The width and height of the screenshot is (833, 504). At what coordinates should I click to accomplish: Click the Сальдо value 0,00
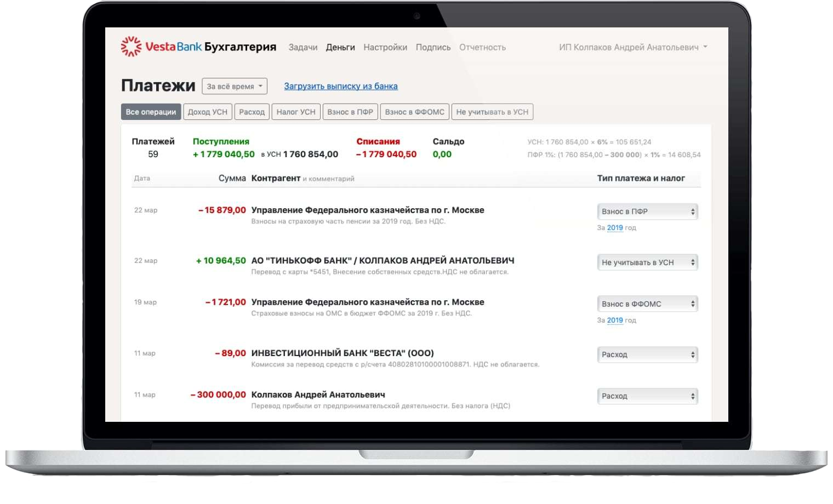point(442,154)
